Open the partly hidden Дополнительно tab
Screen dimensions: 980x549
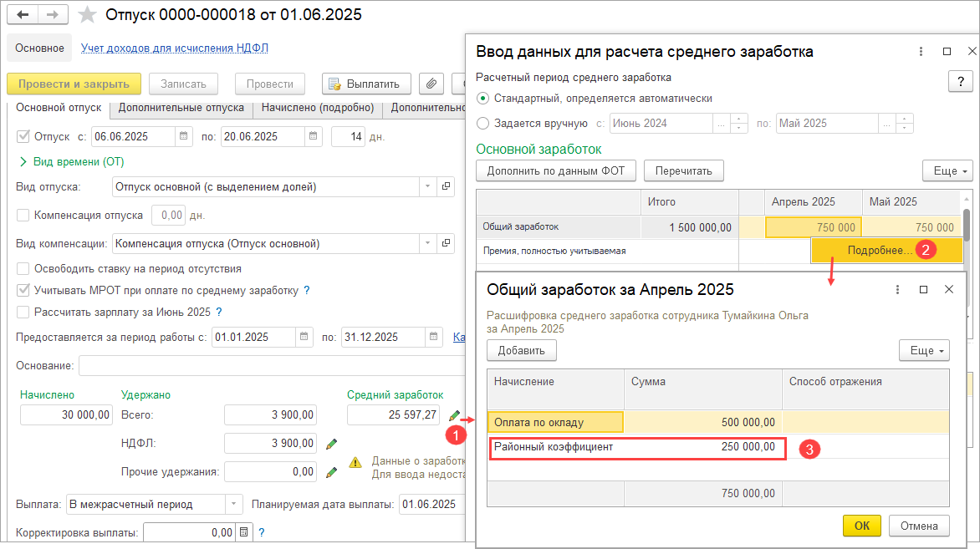point(425,108)
